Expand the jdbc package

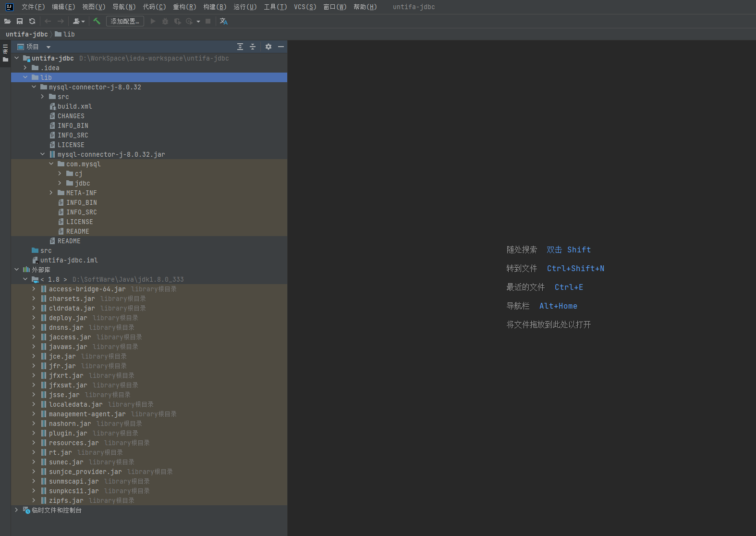coord(60,183)
